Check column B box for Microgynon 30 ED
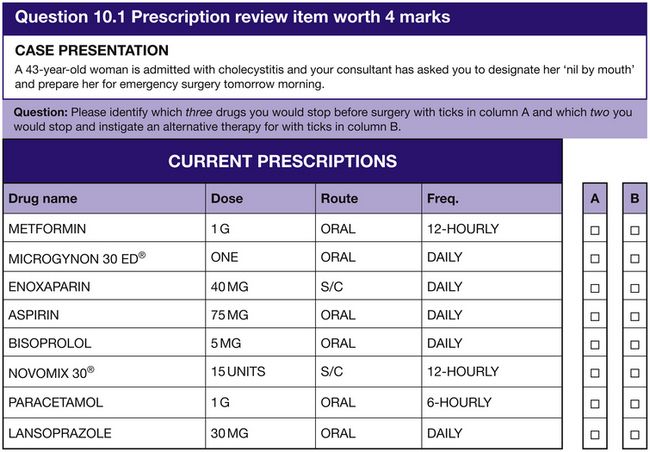The height and width of the screenshot is (452, 650). pos(635,258)
